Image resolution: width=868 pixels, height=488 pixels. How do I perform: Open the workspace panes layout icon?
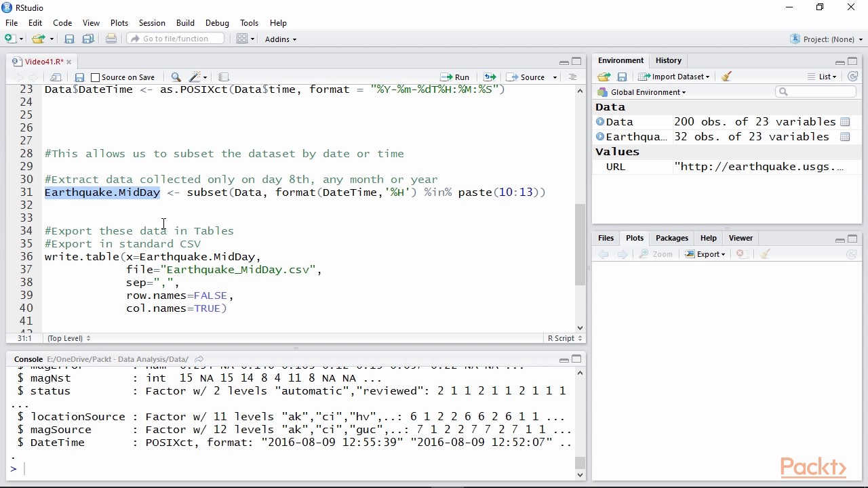click(242, 39)
